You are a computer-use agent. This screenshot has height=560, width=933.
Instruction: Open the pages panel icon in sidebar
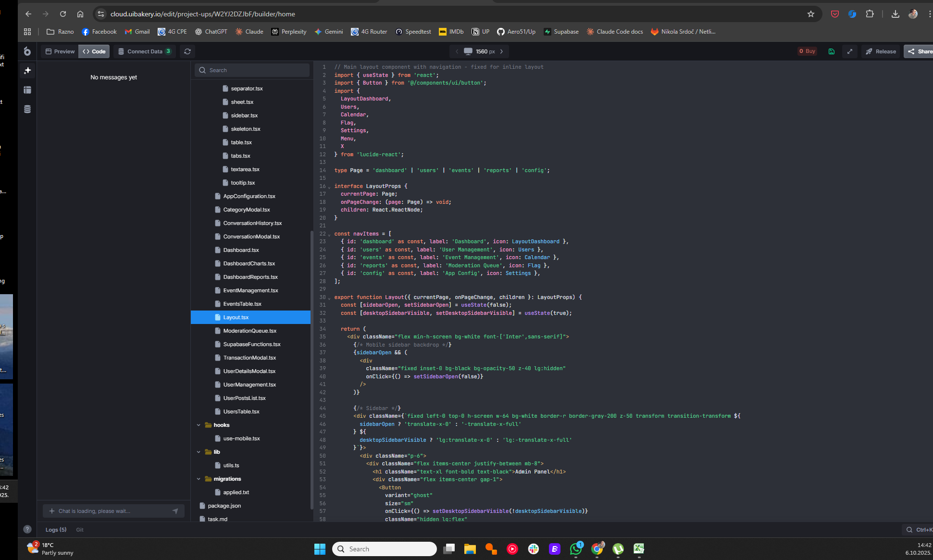coord(27,90)
